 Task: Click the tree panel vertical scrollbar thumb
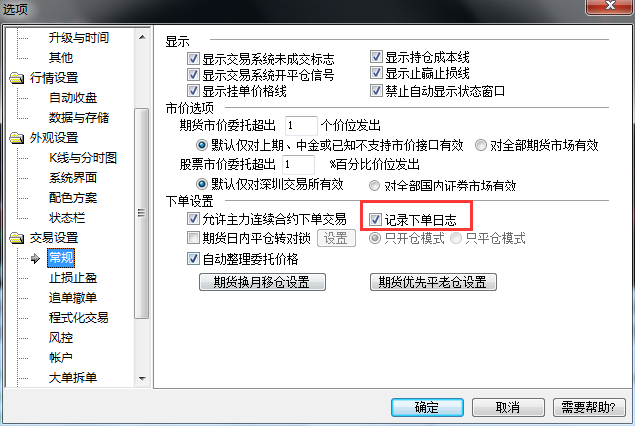(142, 213)
